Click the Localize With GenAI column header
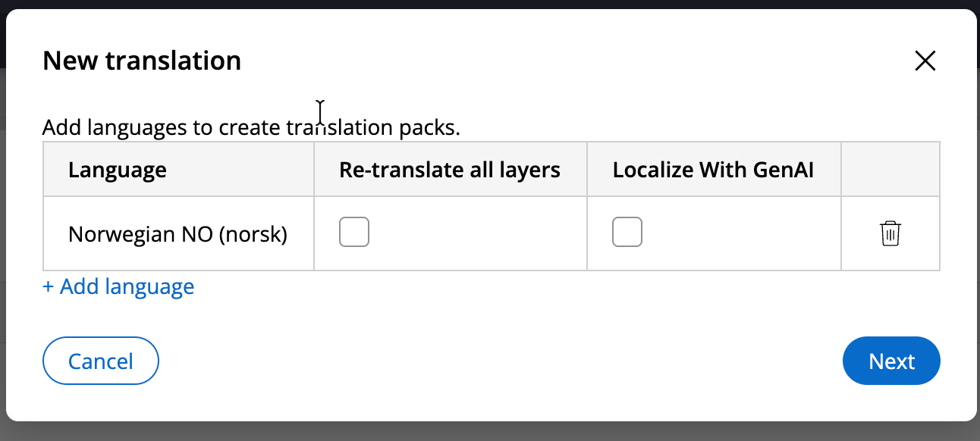Image resolution: width=980 pixels, height=441 pixels. (712, 170)
